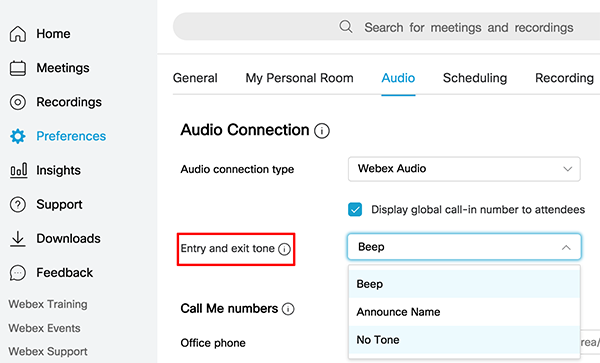Select Beep option in the dropdown list
The width and height of the screenshot is (600, 363).
[x=464, y=284]
